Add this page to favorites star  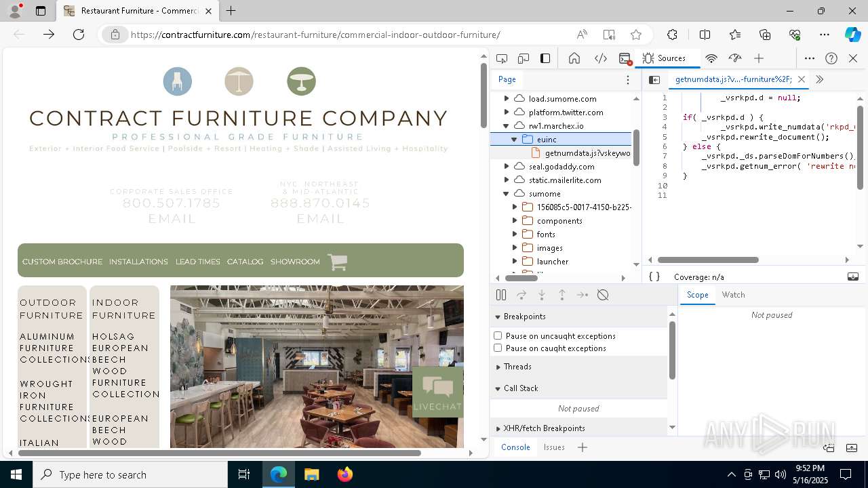tap(635, 35)
